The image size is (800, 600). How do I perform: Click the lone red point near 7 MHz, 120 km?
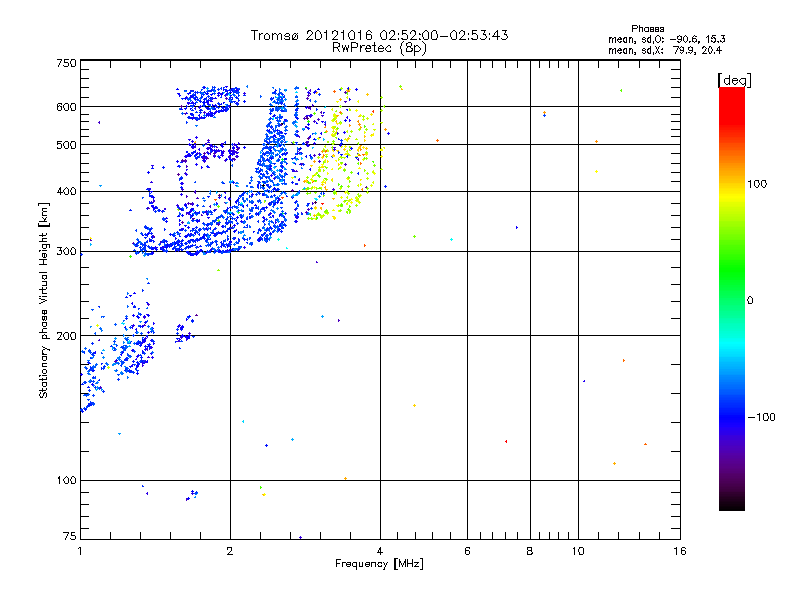(x=506, y=441)
